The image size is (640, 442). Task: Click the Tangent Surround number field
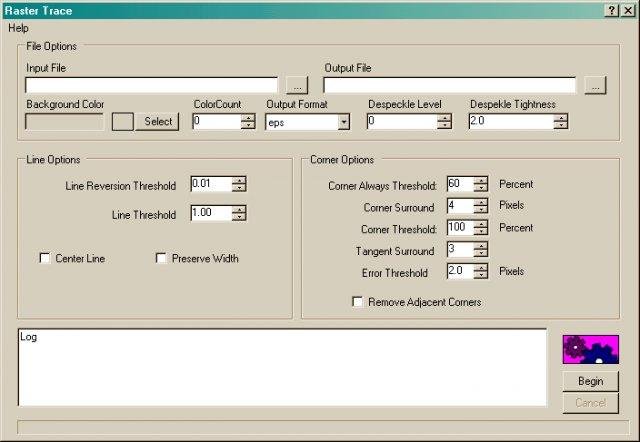(460, 249)
